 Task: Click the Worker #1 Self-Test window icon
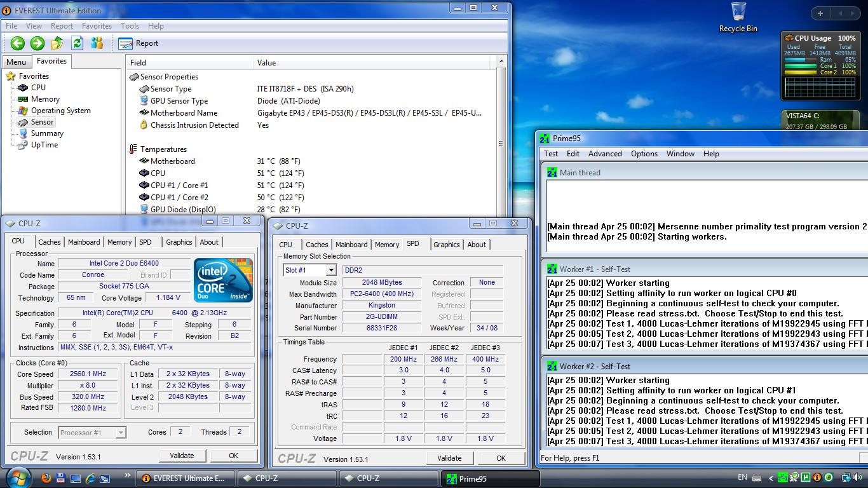tap(552, 269)
